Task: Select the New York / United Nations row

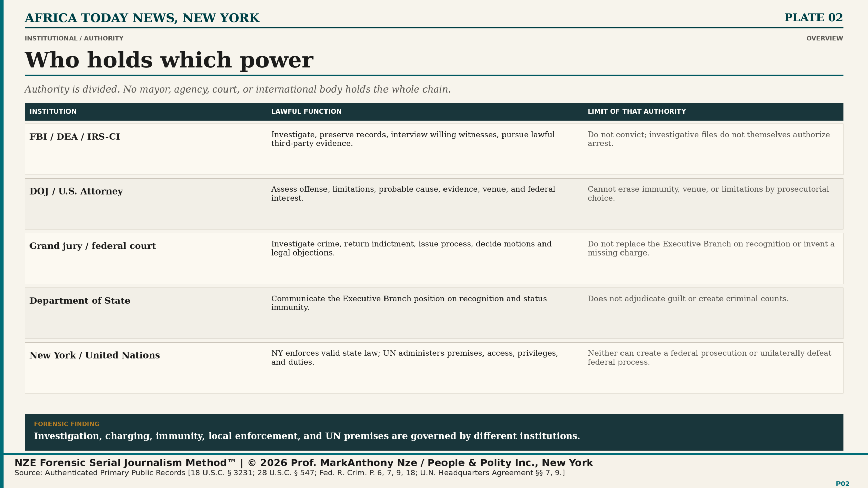Action: (434, 368)
